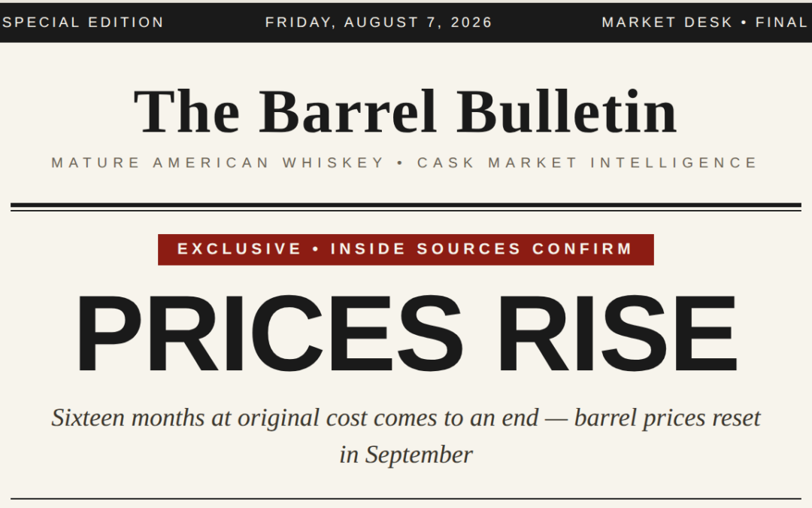Viewport: 812px width, 508px height.
Task: Click the bullet dot inside the red banner
Action: 316,249
